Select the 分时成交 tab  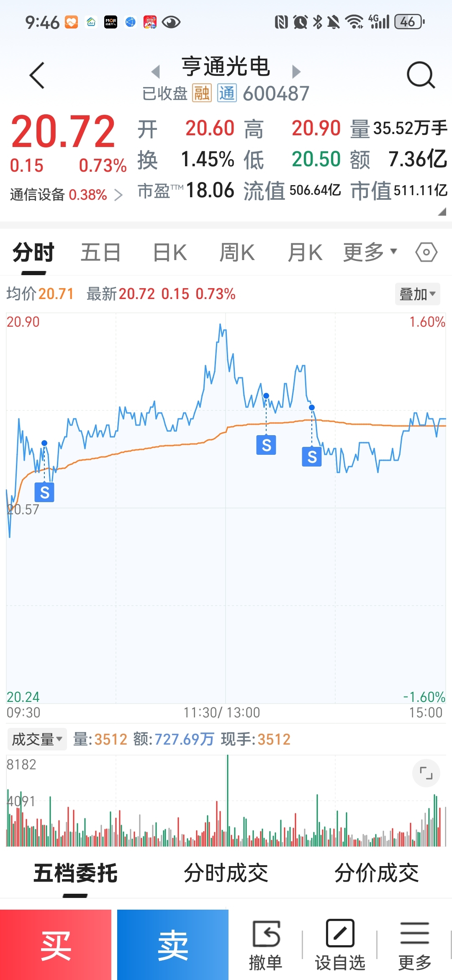(x=226, y=873)
